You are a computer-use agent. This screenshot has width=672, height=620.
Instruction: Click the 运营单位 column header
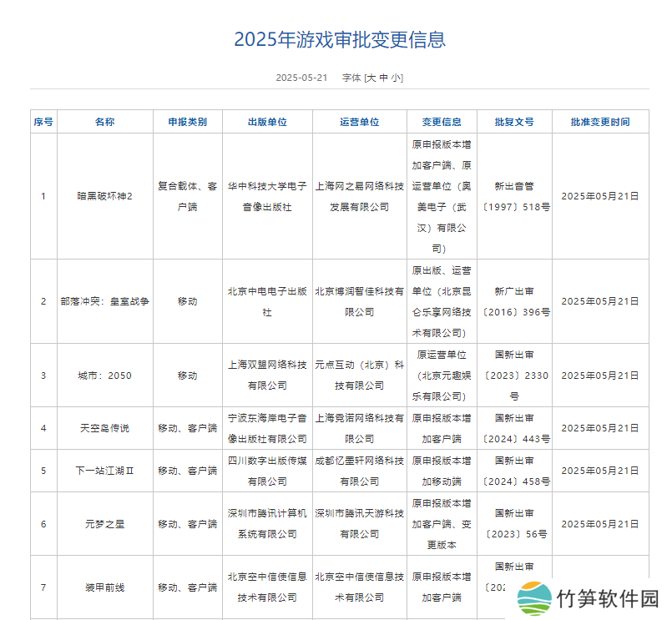tap(360, 122)
